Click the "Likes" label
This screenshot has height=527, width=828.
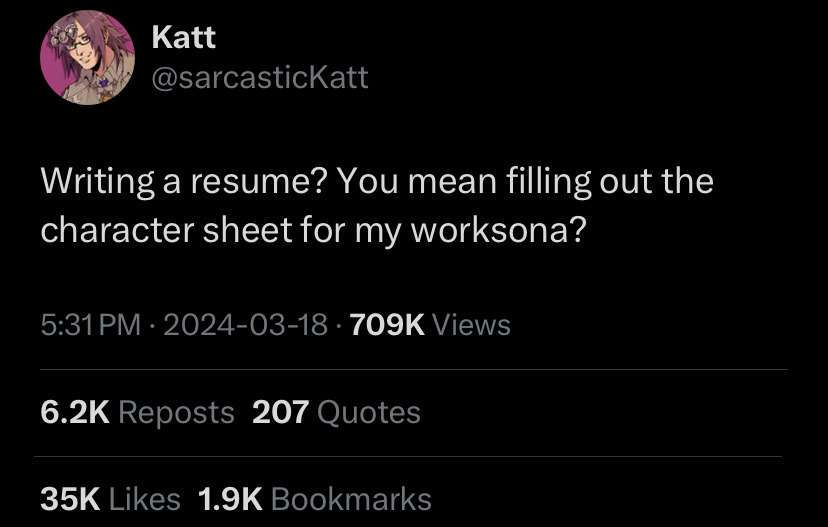tap(145, 499)
